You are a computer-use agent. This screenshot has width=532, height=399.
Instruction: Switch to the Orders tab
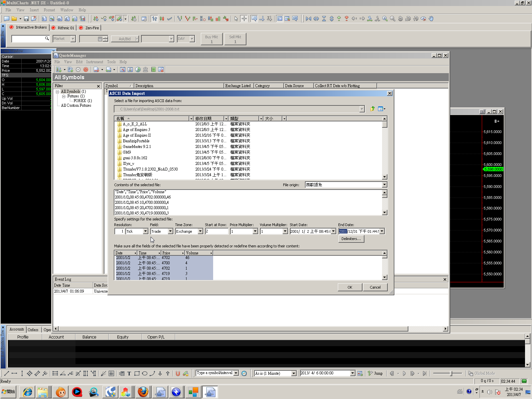(33, 330)
